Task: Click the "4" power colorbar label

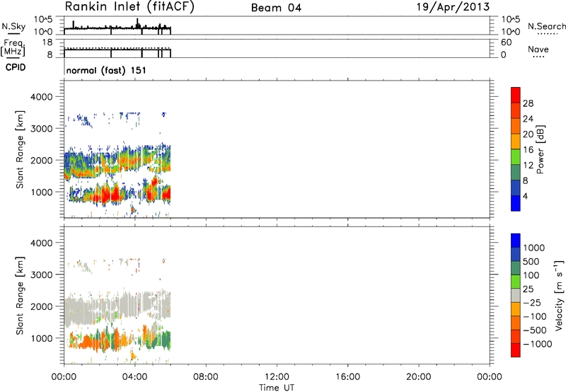Action: [525, 196]
